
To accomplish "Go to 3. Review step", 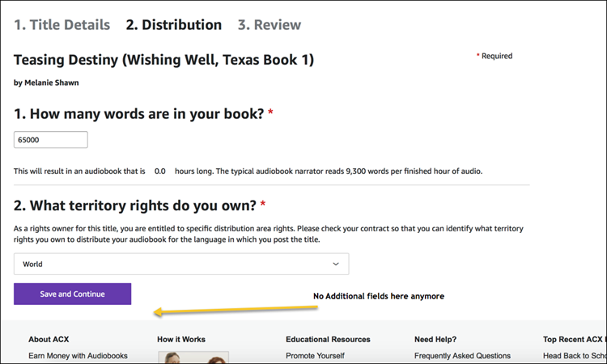I will 269,24.
